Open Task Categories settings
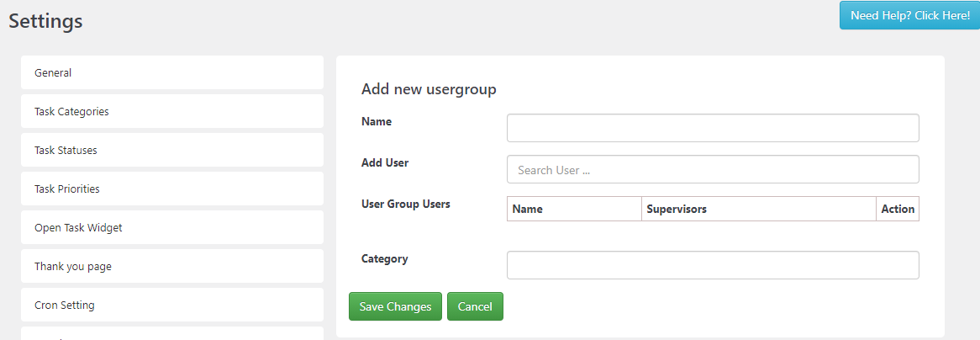This screenshot has height=340, width=980. coord(171,111)
